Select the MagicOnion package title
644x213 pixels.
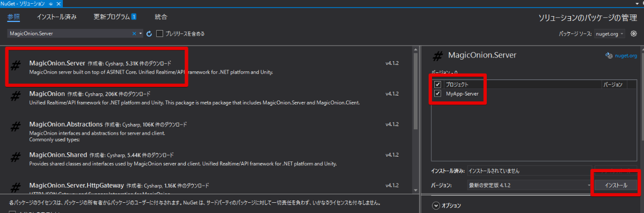47,93
